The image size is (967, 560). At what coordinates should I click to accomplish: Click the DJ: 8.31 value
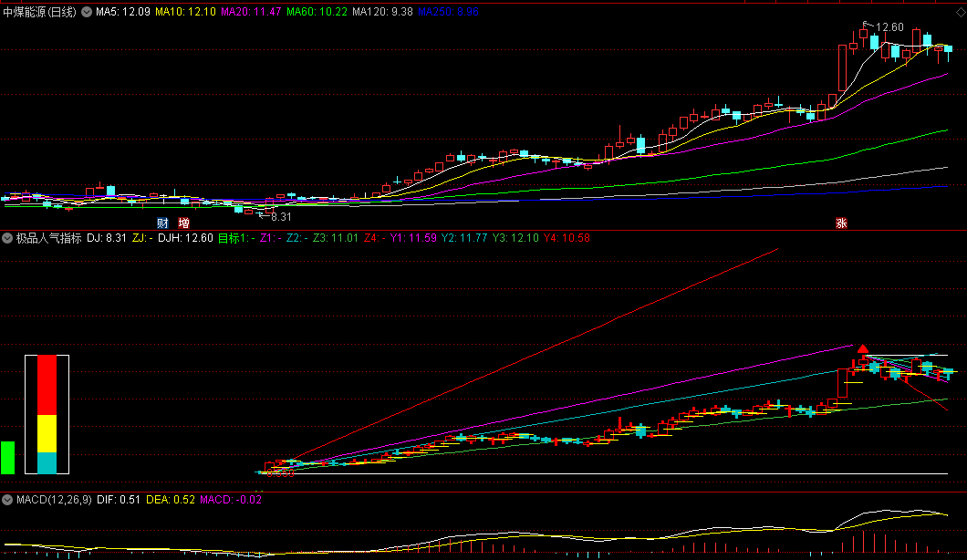[107, 238]
